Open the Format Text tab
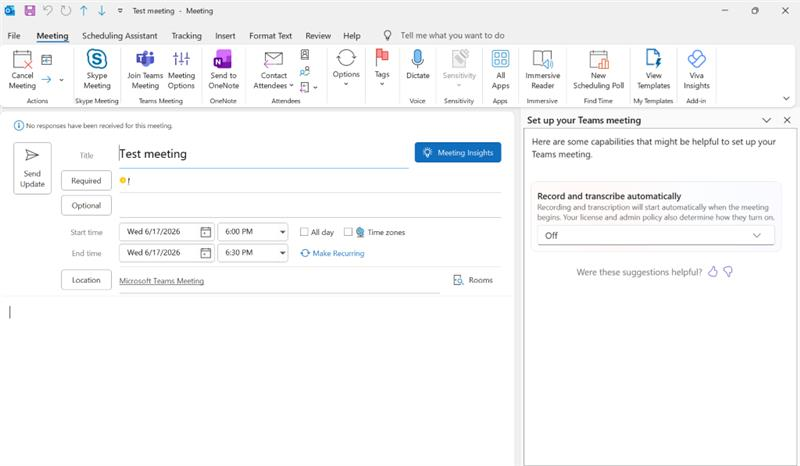This screenshot has height=466, width=800. (x=270, y=36)
